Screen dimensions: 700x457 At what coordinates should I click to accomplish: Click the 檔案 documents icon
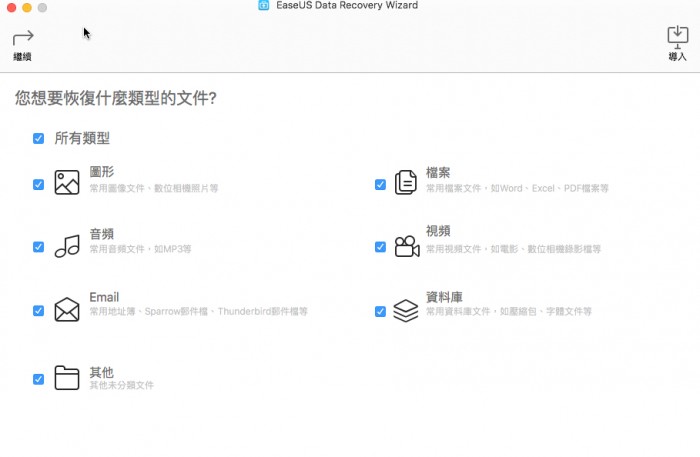(x=405, y=182)
